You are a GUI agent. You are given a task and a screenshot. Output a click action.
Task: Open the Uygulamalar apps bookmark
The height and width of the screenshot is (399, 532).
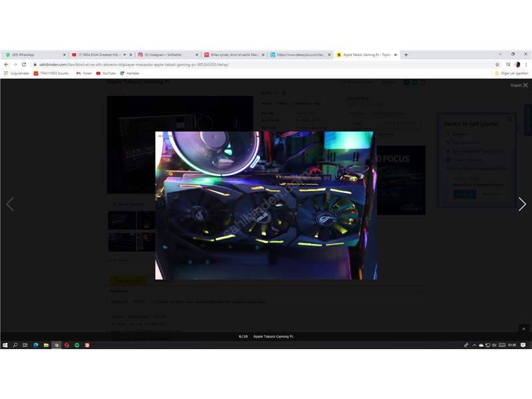pyautogui.click(x=17, y=73)
